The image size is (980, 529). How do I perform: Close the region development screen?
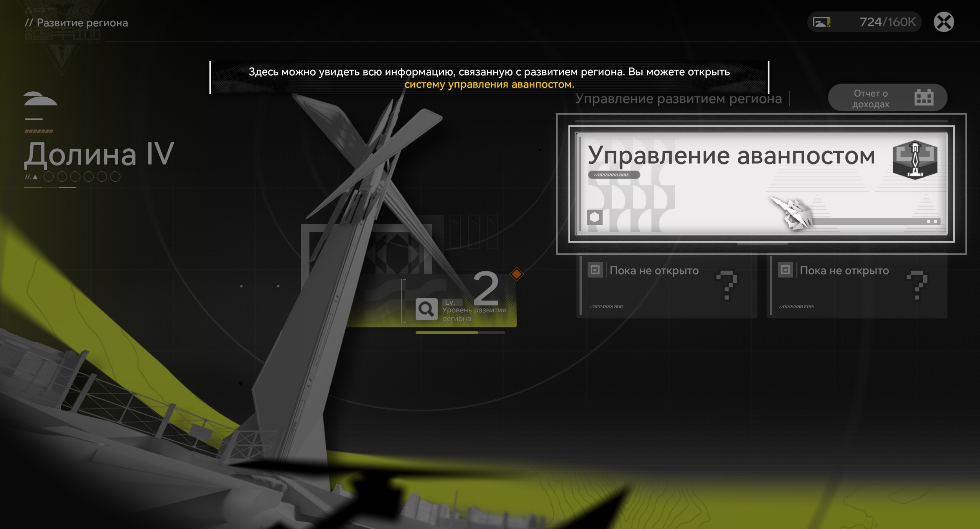[x=944, y=22]
